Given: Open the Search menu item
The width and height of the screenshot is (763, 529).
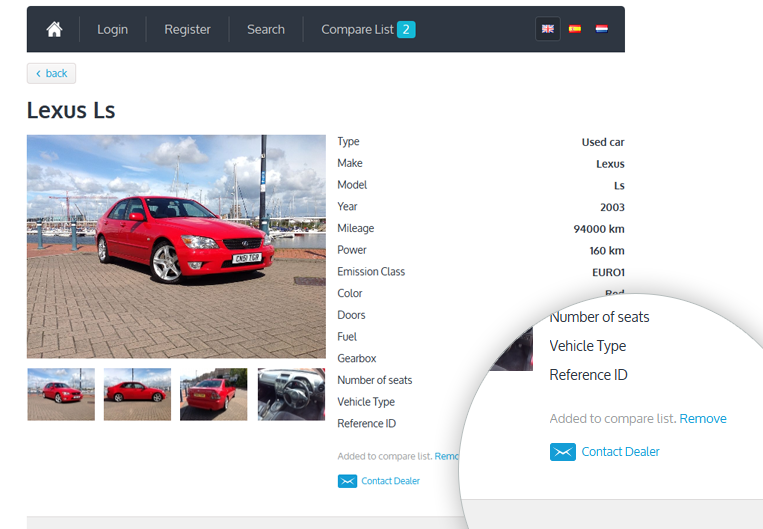Looking at the screenshot, I should tap(266, 29).
